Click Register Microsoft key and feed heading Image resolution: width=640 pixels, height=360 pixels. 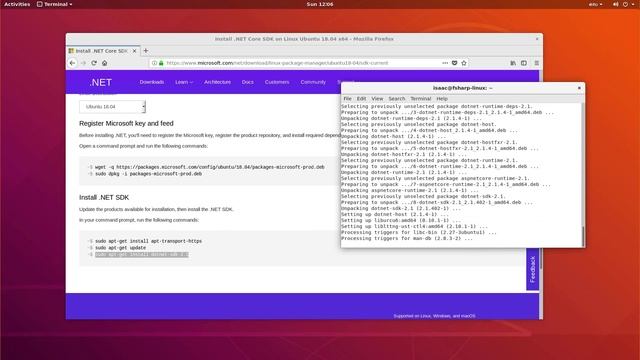(x=126, y=123)
